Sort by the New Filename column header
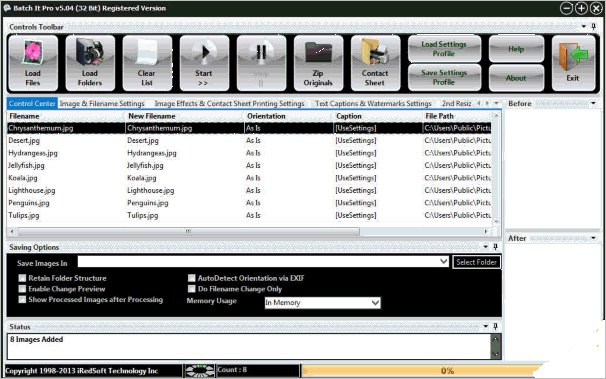The image size is (606, 379). 185,116
